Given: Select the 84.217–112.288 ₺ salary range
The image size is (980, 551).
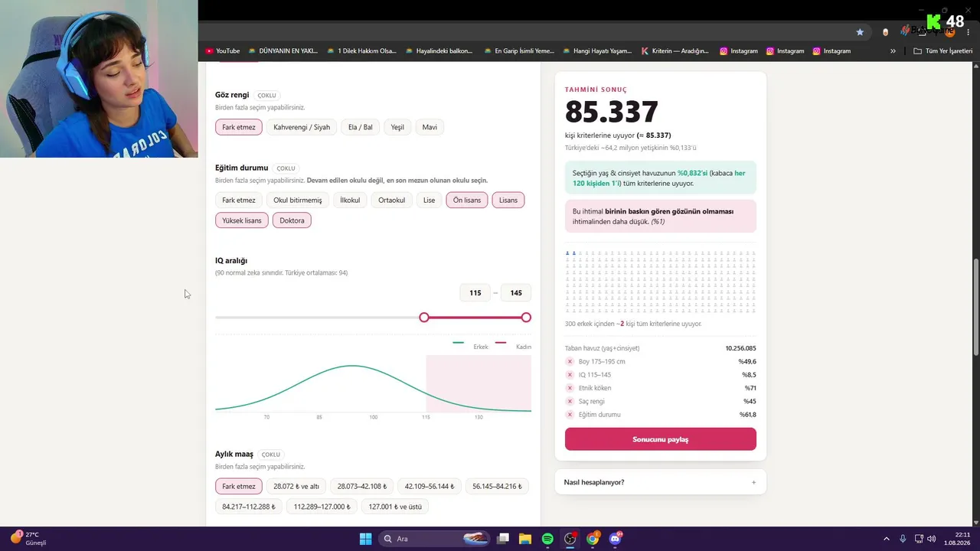Looking at the screenshot, I should (249, 507).
